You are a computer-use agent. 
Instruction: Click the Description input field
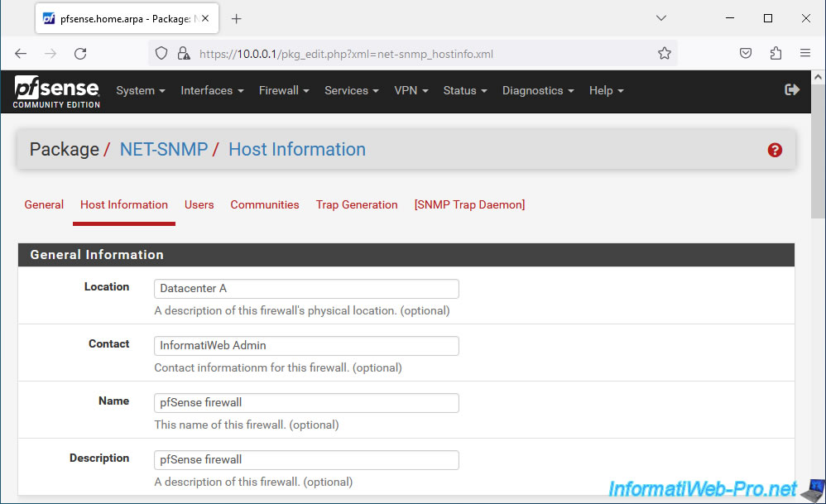tap(306, 460)
